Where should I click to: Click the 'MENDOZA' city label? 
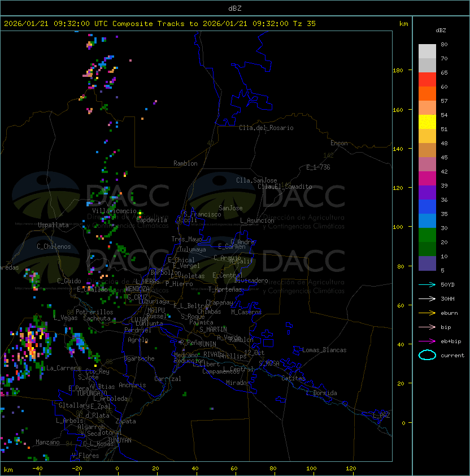tap(137, 288)
